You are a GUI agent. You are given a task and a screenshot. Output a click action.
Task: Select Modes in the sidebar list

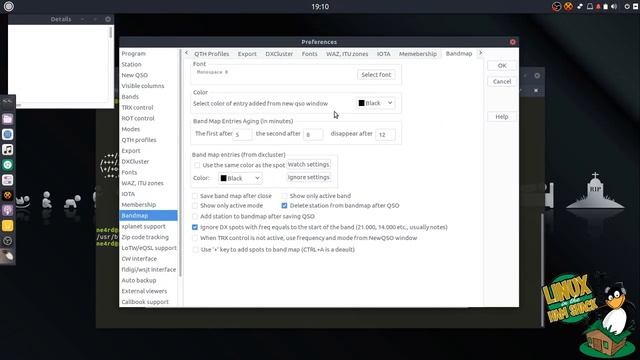[131, 129]
